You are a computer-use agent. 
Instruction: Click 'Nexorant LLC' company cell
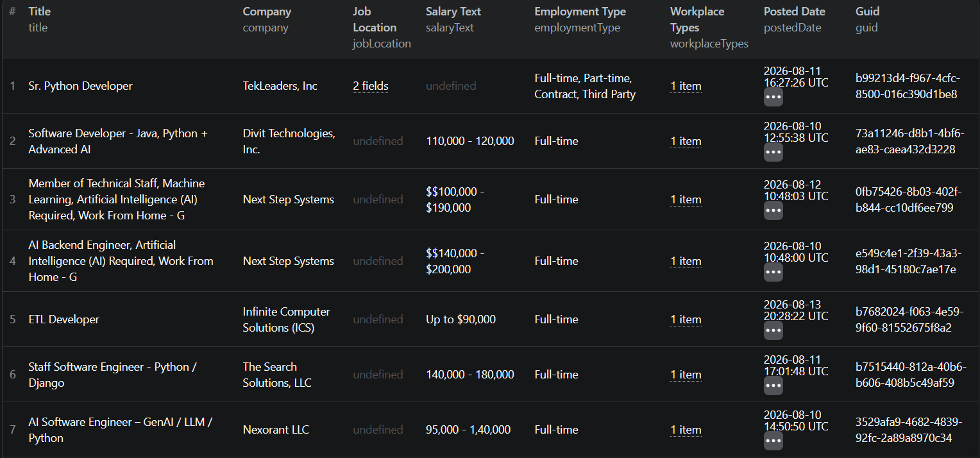point(276,430)
